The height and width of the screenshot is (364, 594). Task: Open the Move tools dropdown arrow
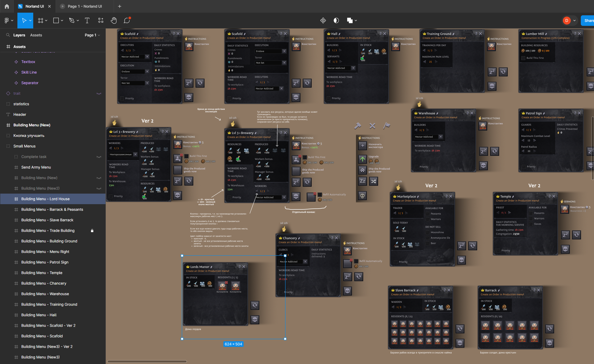(x=30, y=21)
